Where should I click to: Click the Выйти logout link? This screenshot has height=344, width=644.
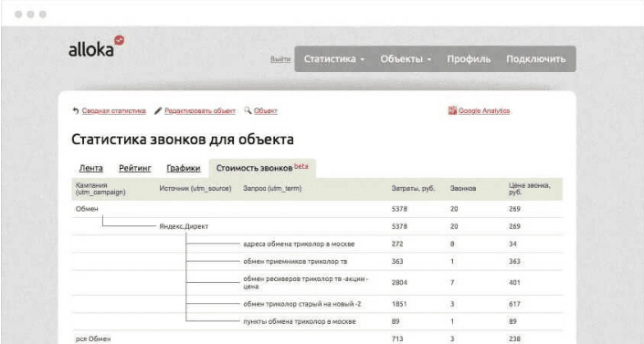(280, 59)
